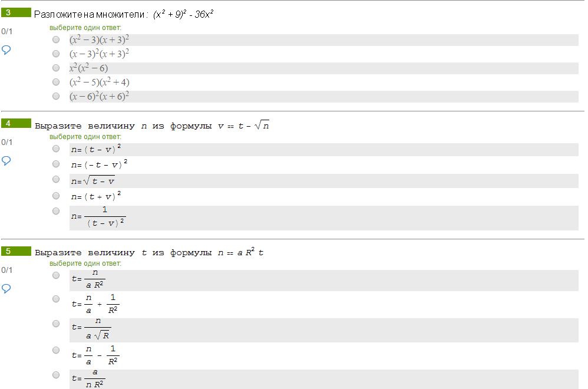Select answer t=n/(a√R) in question 5
This screenshot has width=588, height=389.
[56, 324]
